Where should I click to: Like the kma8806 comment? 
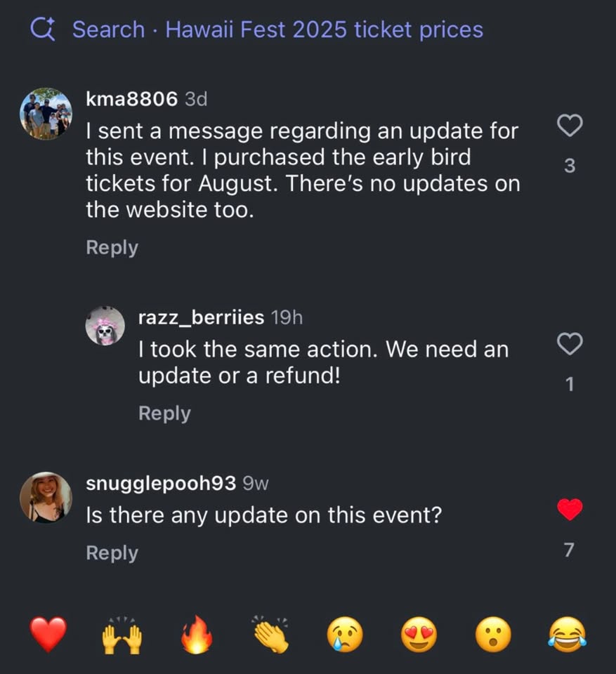coord(570,125)
